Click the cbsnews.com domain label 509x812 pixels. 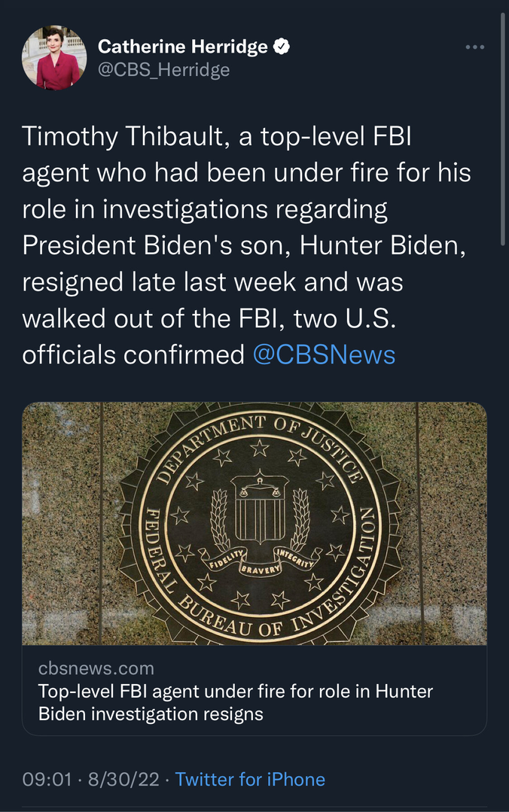pyautogui.click(x=96, y=668)
